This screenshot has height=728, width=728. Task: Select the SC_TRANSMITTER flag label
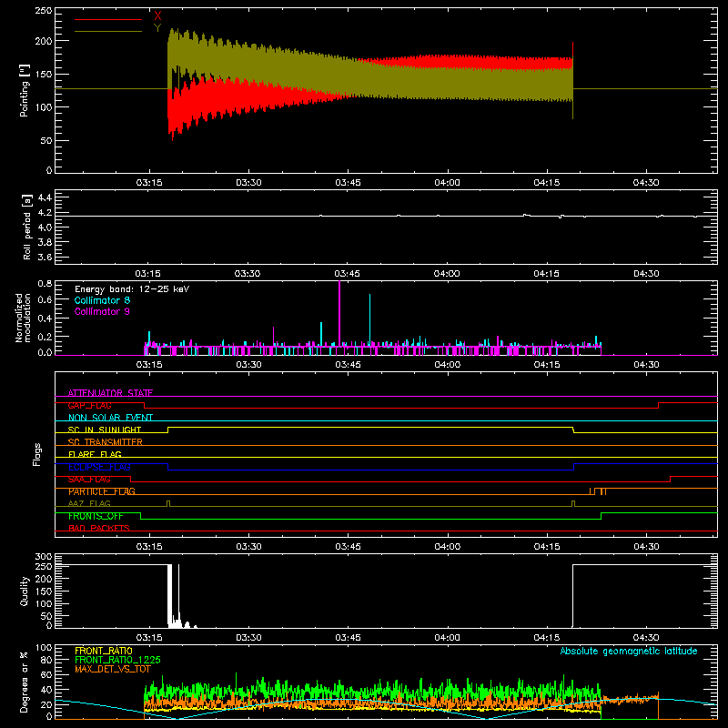click(106, 441)
